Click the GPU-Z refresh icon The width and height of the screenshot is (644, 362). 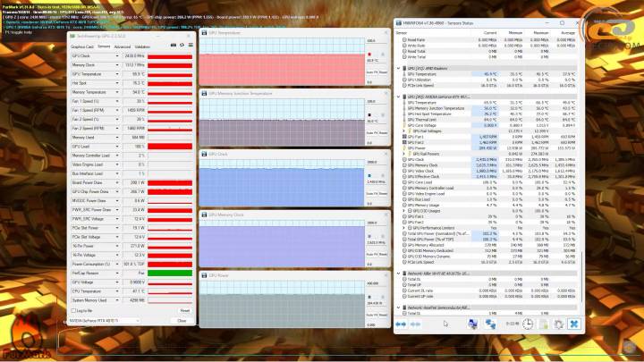[182, 46]
